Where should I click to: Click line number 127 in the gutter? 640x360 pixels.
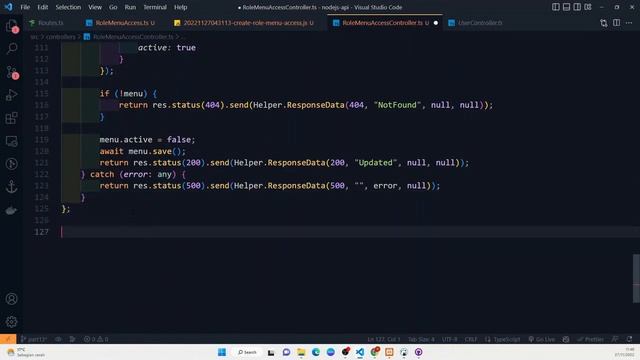41,232
